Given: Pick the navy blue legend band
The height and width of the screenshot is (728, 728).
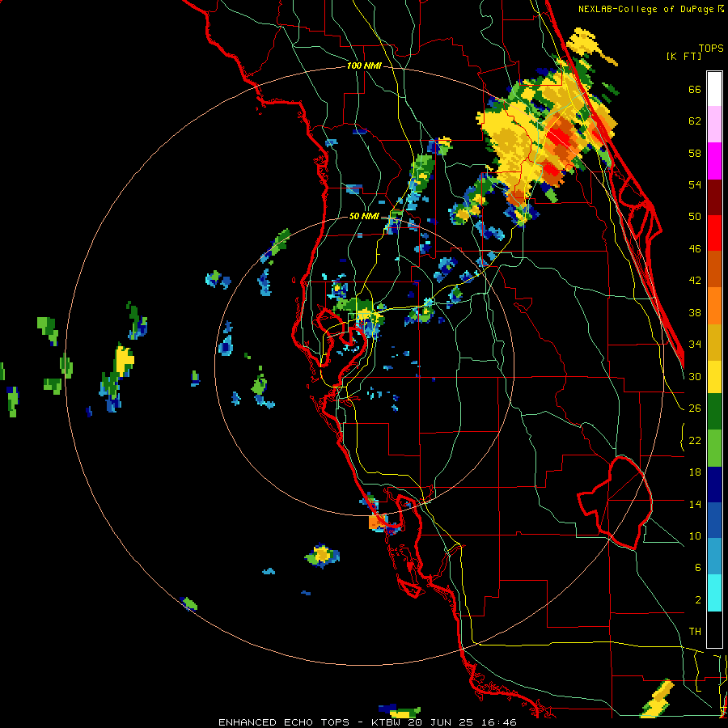Looking at the screenshot, I should 714,485.
